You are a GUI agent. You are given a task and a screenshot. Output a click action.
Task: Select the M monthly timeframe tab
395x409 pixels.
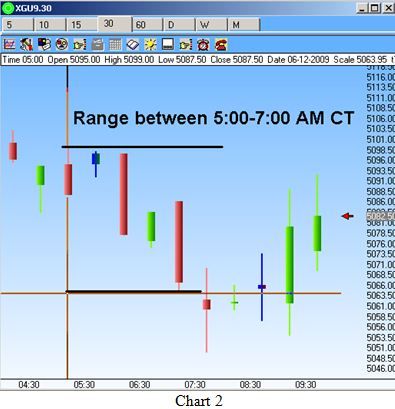tap(244, 25)
